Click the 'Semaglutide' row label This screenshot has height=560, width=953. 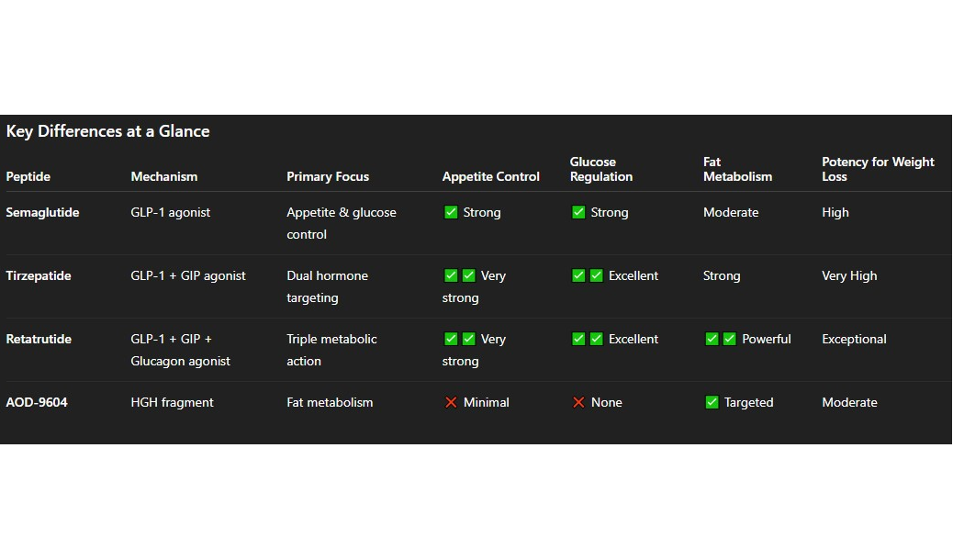pyautogui.click(x=42, y=212)
